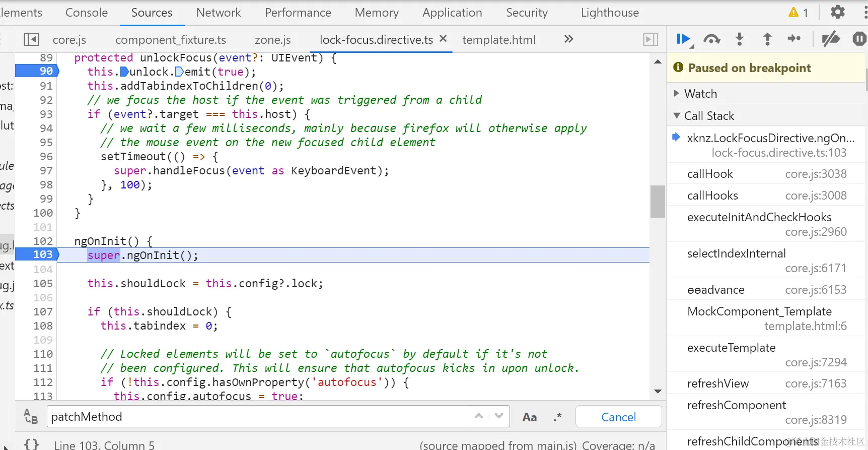The width and height of the screenshot is (868, 450).
Task: Show more source tabs chevron
Action: click(x=568, y=39)
